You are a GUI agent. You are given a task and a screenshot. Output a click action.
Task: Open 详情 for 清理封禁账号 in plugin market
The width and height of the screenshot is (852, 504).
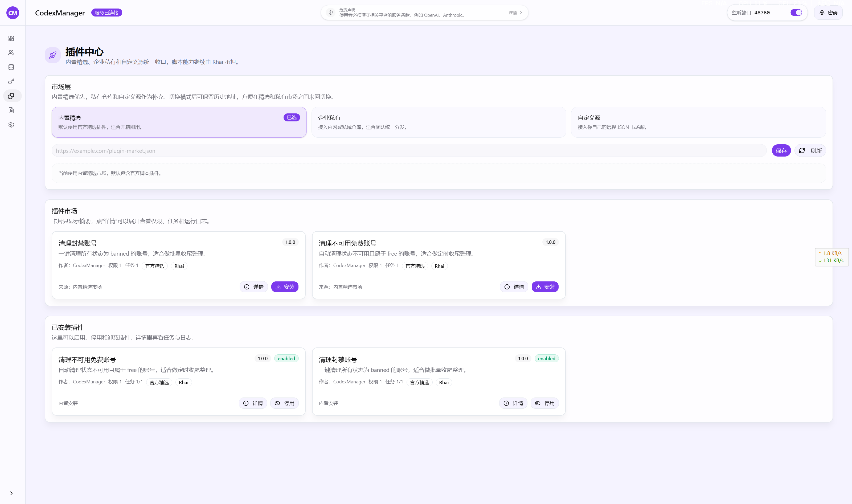[254, 287]
